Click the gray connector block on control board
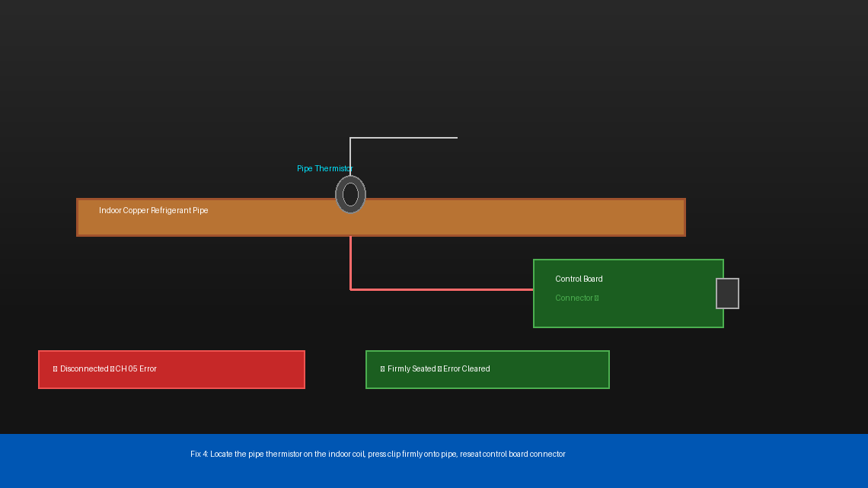The width and height of the screenshot is (868, 488). point(727,293)
